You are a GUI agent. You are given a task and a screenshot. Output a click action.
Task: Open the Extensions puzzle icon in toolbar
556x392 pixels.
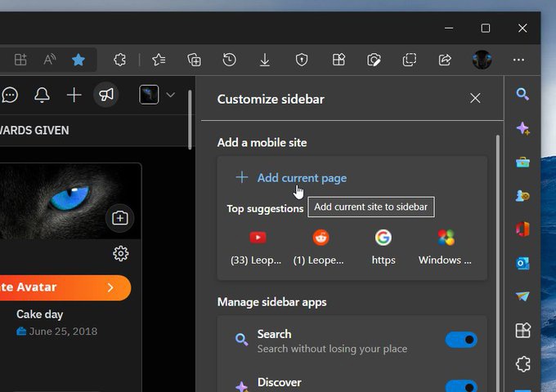pos(119,60)
